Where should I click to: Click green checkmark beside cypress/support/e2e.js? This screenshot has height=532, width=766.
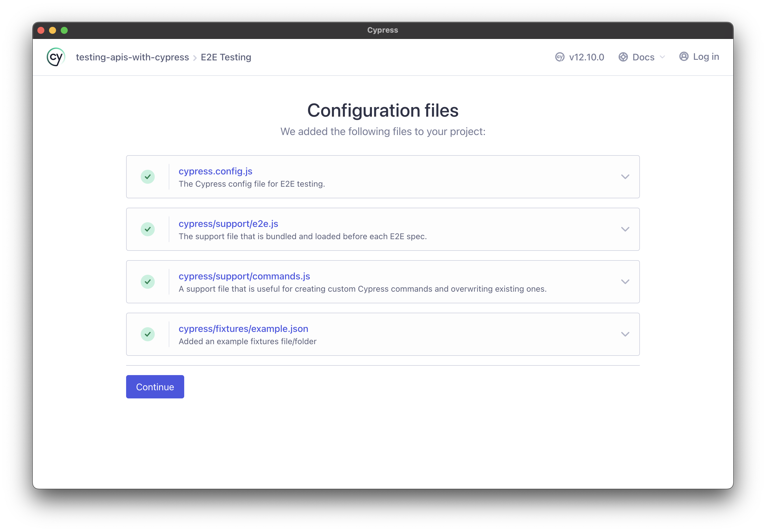pyautogui.click(x=147, y=229)
